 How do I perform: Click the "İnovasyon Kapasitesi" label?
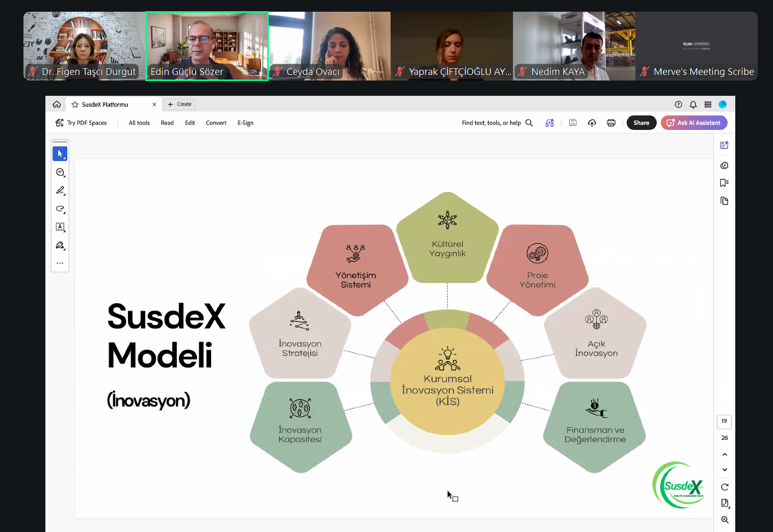[300, 435]
